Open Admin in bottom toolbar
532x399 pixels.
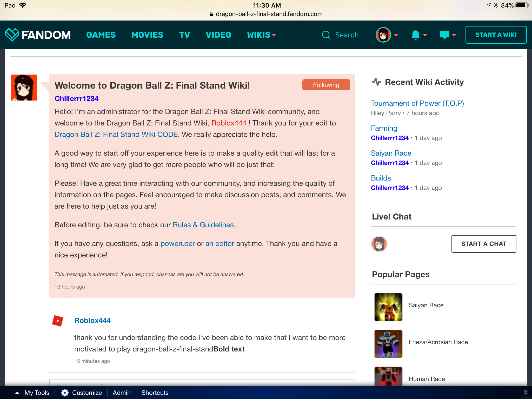coord(122,393)
